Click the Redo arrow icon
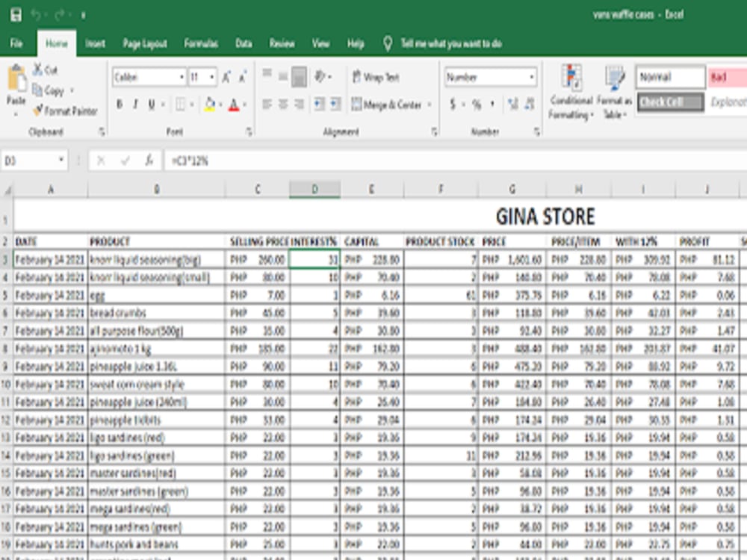 tap(59, 15)
